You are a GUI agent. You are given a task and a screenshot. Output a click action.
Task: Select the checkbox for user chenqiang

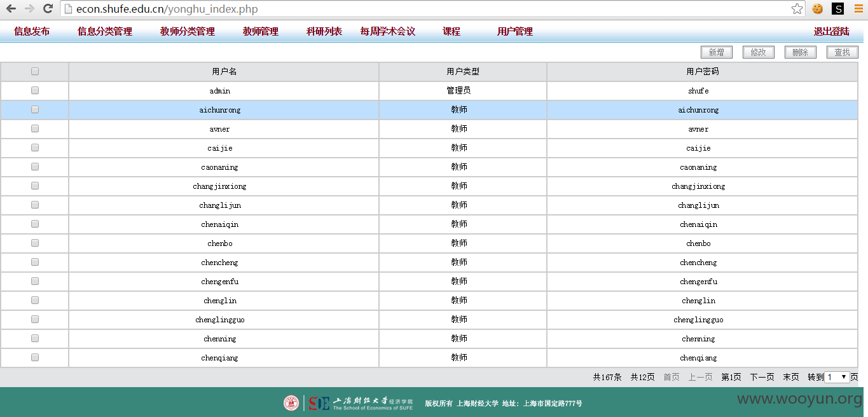[x=35, y=357]
